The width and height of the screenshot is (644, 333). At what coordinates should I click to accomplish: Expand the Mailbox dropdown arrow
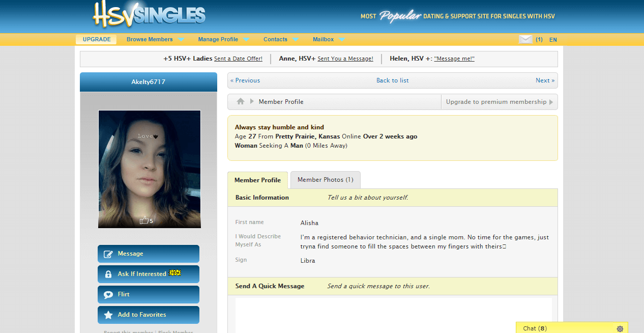342,39
